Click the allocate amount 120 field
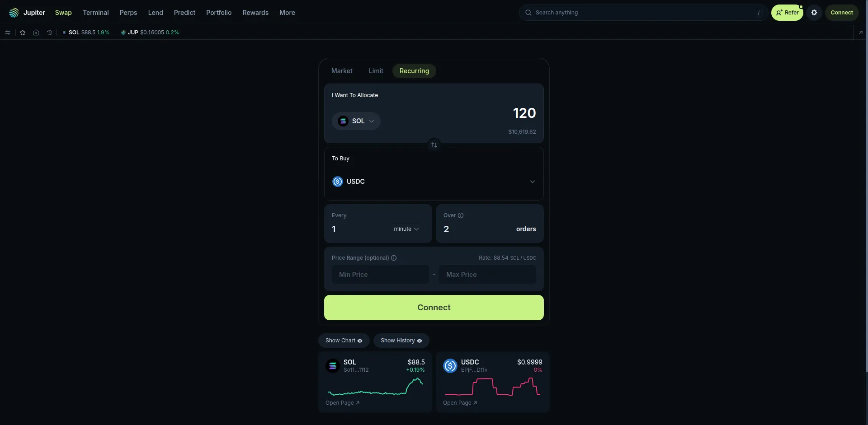 524,113
